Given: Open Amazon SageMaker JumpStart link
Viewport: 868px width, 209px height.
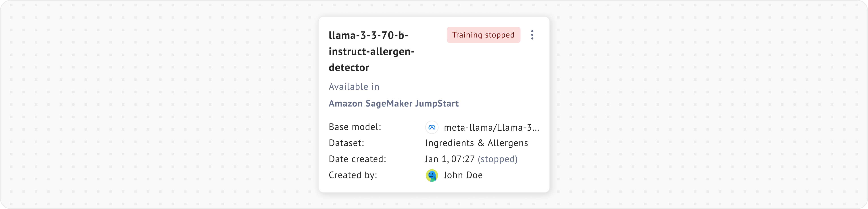Looking at the screenshot, I should click(393, 103).
